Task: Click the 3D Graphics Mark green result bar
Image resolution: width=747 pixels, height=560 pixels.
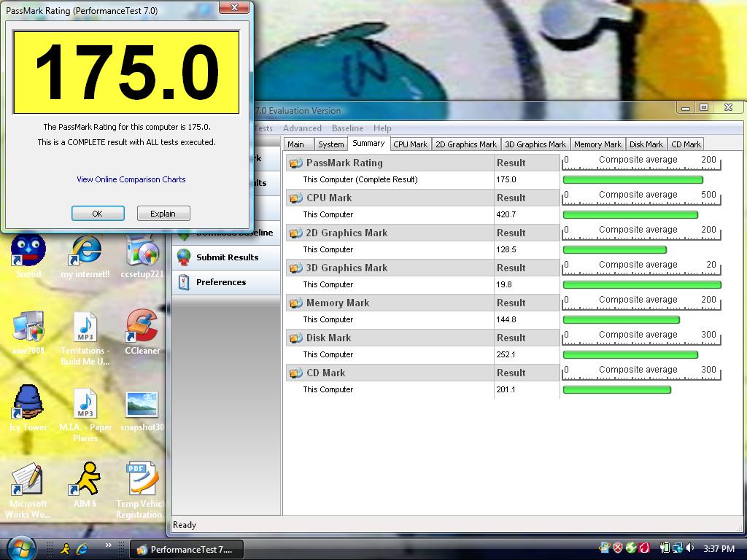Action: click(642, 285)
